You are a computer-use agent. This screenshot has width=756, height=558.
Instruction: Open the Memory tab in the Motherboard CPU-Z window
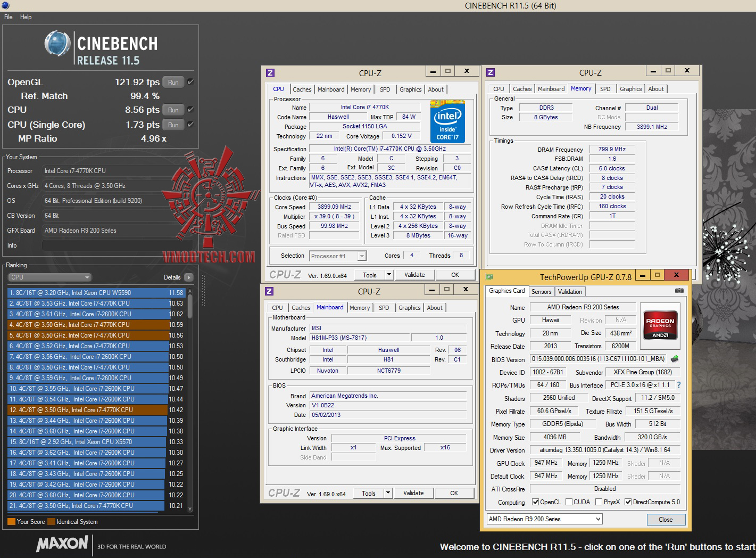(x=360, y=308)
